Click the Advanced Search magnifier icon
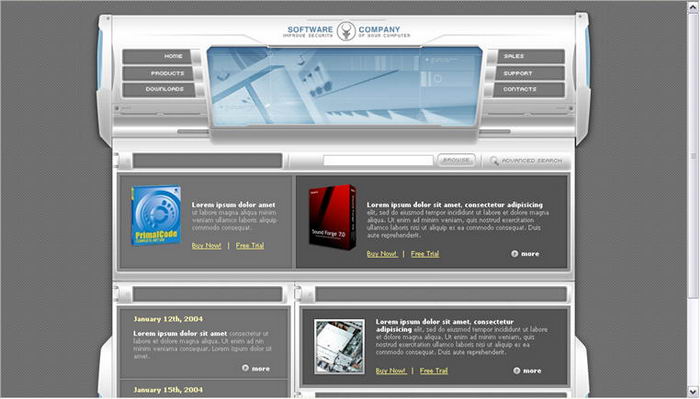The width and height of the screenshot is (700, 399). [494, 161]
